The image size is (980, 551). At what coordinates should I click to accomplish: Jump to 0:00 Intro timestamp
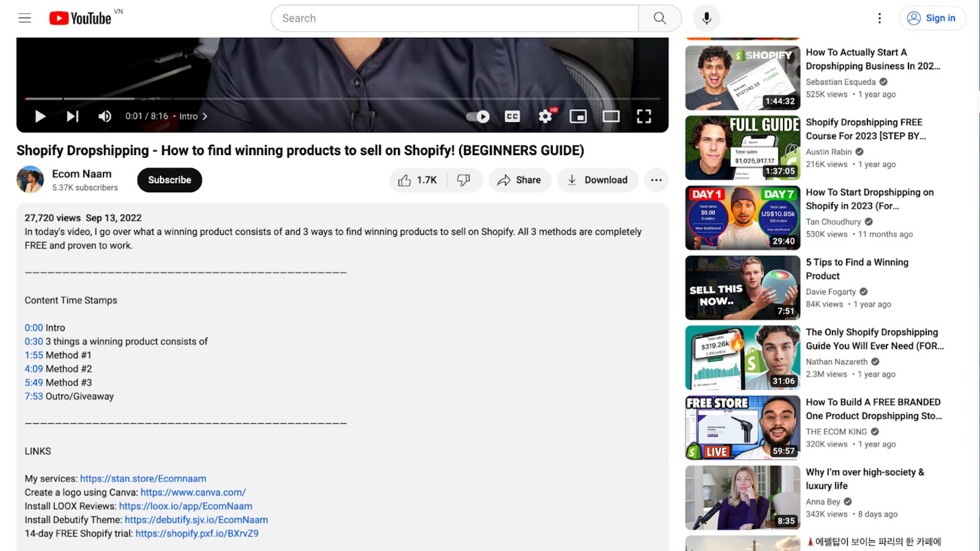pos(34,328)
